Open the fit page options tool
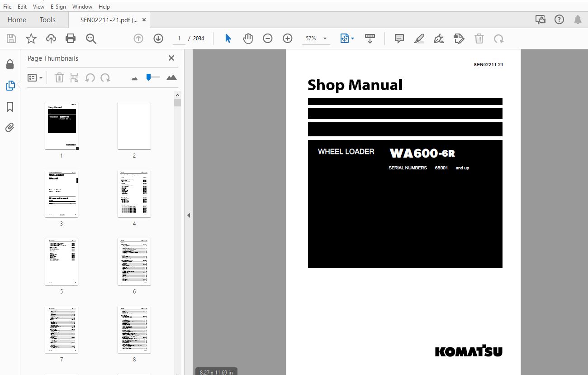Image resolution: width=588 pixels, height=375 pixels. 347,38
